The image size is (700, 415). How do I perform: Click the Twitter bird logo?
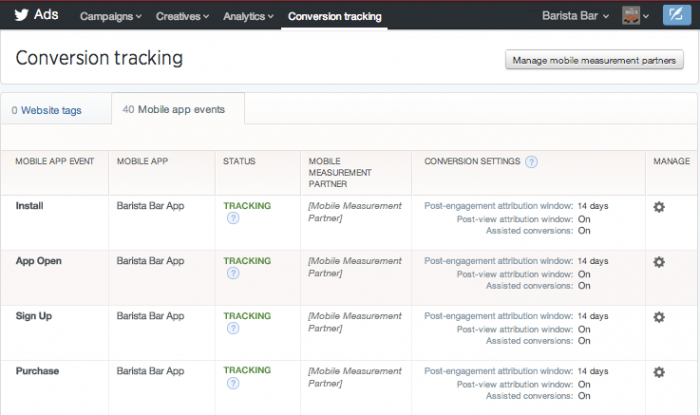(x=21, y=15)
